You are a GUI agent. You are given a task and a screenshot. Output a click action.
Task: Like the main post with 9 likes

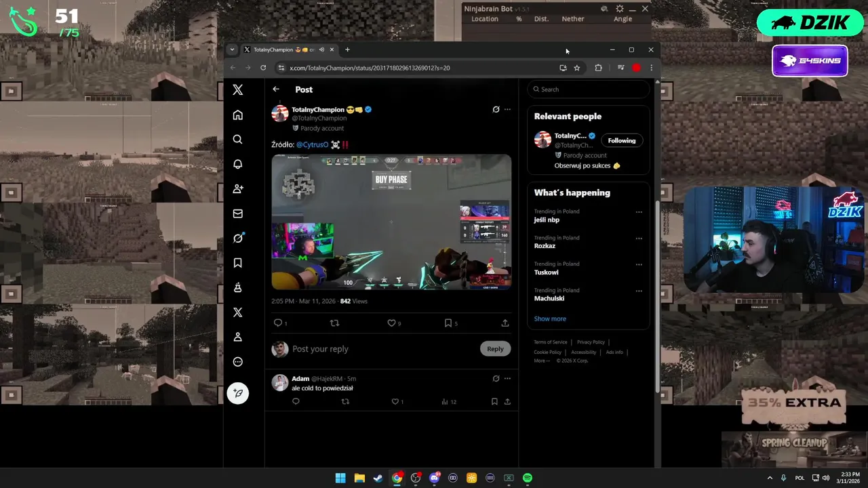coord(391,323)
